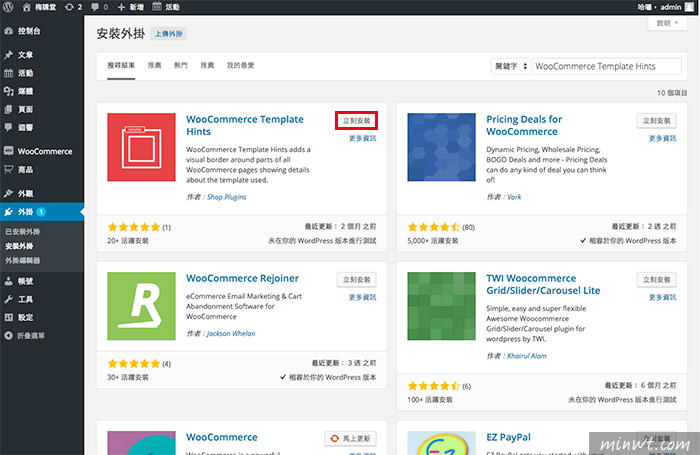The image size is (700, 455).
Task: Install Pricing Deals for WooCommerce
Action: click(x=656, y=121)
